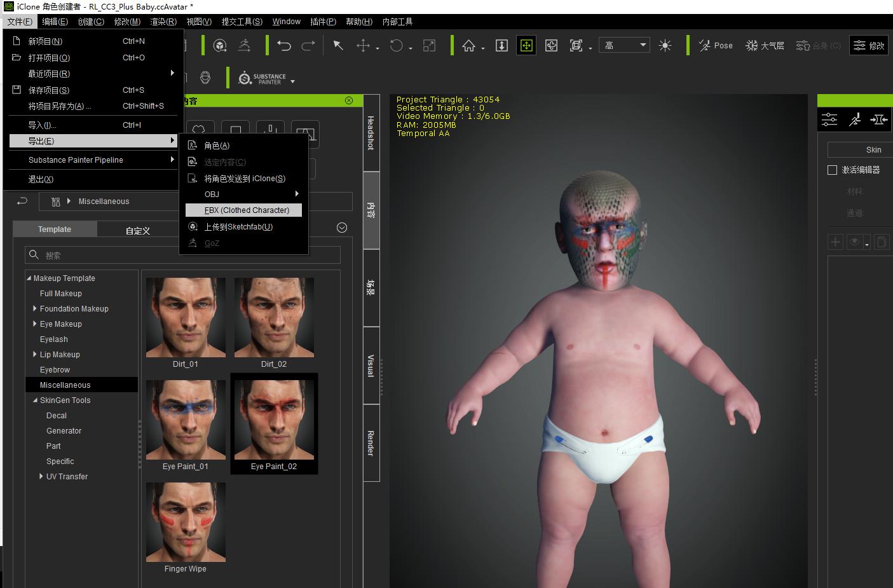Click the Pose button
This screenshot has width=893, height=588.
pos(716,46)
